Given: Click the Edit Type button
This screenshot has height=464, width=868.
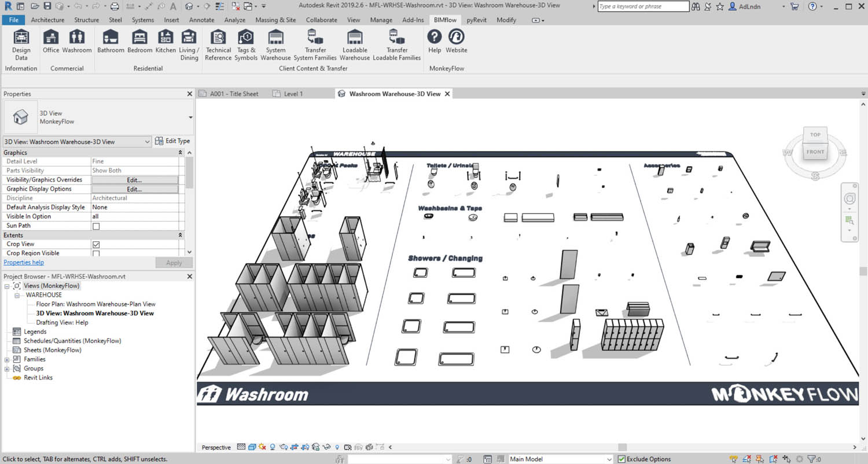Looking at the screenshot, I should click(172, 141).
